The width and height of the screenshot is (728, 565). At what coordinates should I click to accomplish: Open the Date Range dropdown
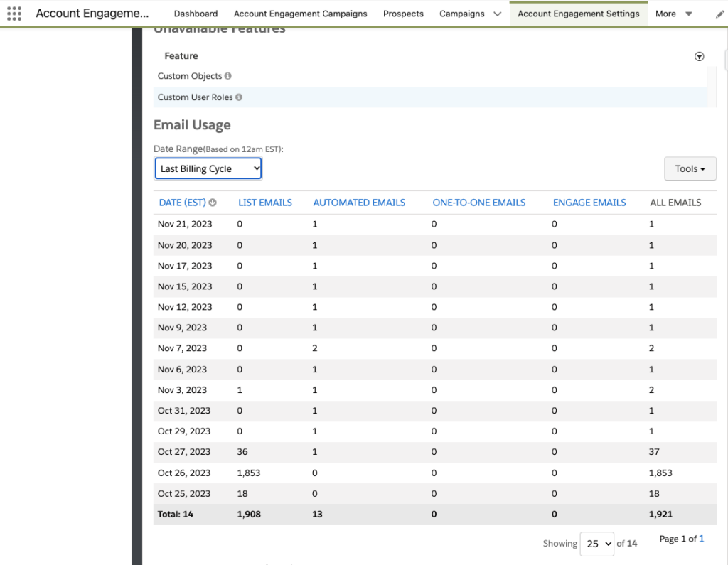(x=208, y=168)
